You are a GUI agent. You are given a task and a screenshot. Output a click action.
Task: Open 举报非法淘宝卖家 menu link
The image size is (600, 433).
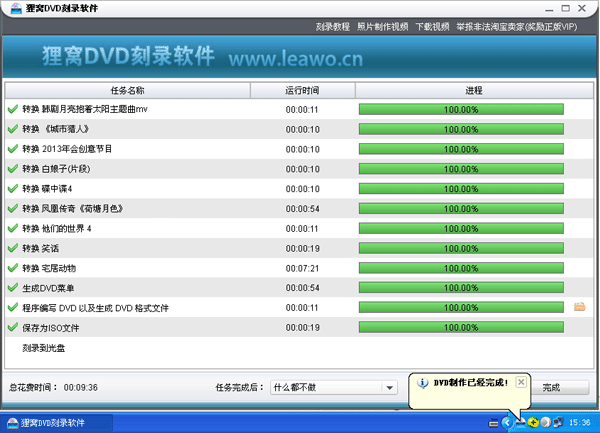[517, 27]
